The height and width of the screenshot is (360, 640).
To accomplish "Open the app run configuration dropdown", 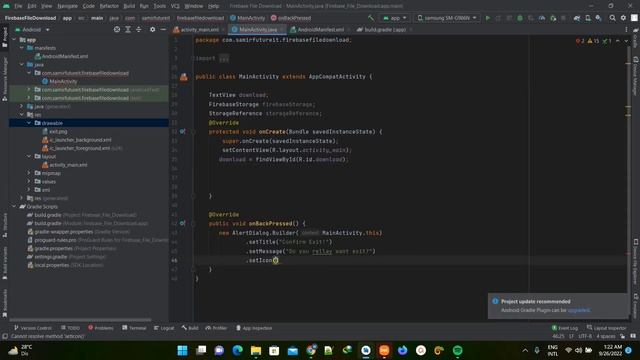I will pyautogui.click(x=395, y=18).
